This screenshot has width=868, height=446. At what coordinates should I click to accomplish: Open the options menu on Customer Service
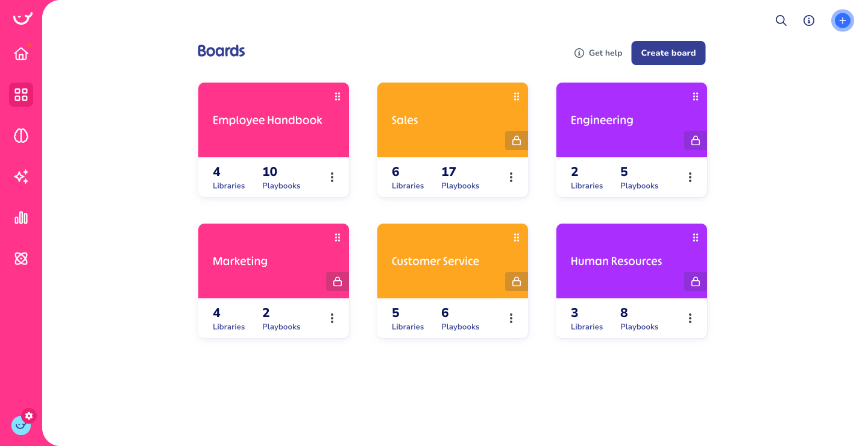511,318
